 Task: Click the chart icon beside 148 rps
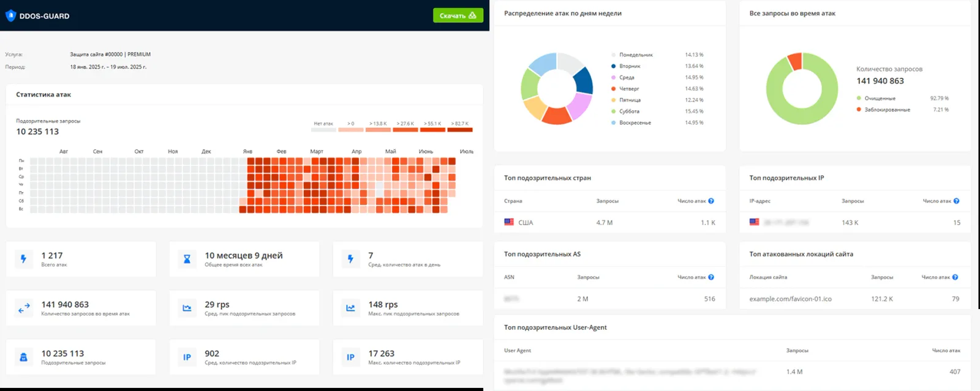click(350, 308)
